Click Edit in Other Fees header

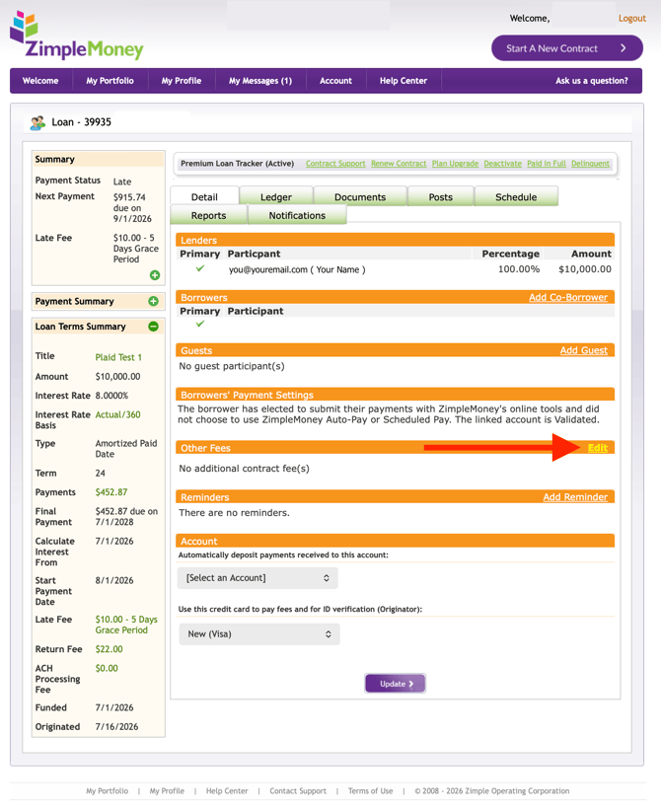click(598, 448)
